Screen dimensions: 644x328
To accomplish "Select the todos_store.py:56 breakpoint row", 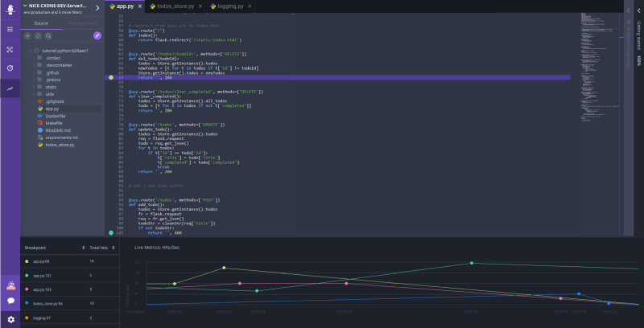I will point(70,304).
